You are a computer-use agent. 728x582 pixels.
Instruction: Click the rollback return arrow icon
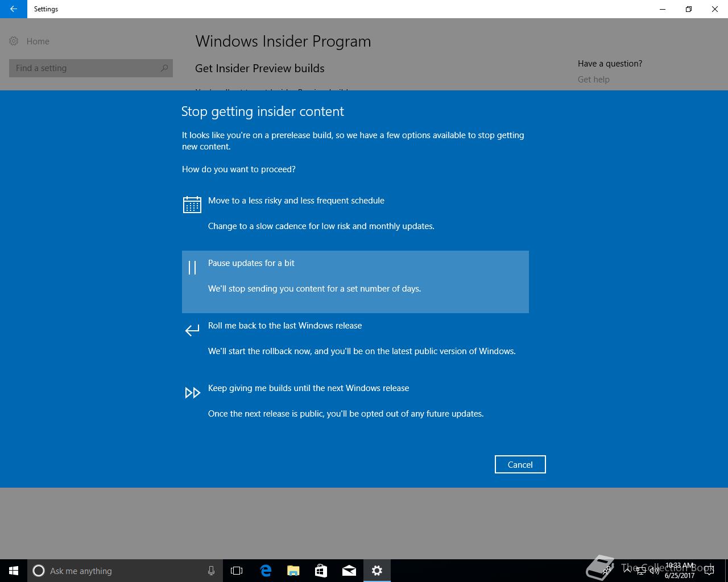coord(192,330)
